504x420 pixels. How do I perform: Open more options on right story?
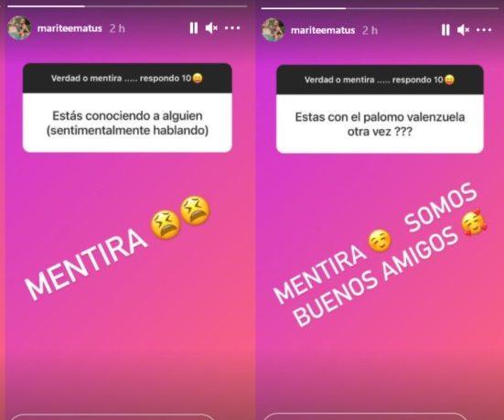[484, 30]
